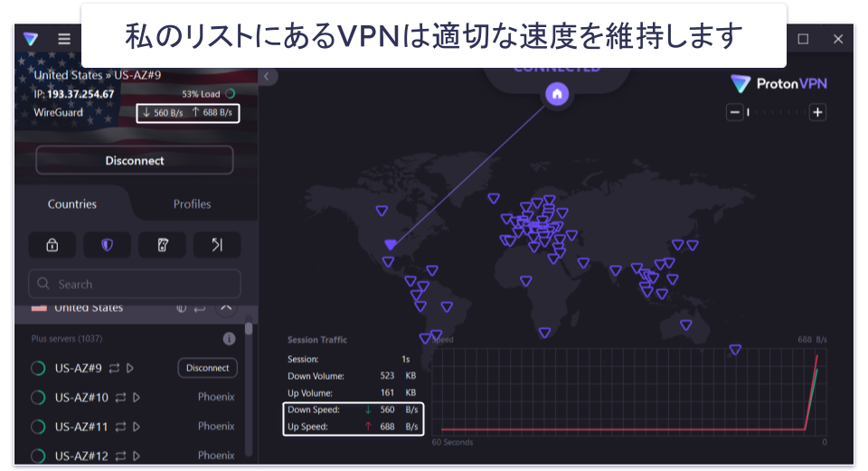Click the US-AZ#11 streaming play icon

(x=137, y=427)
